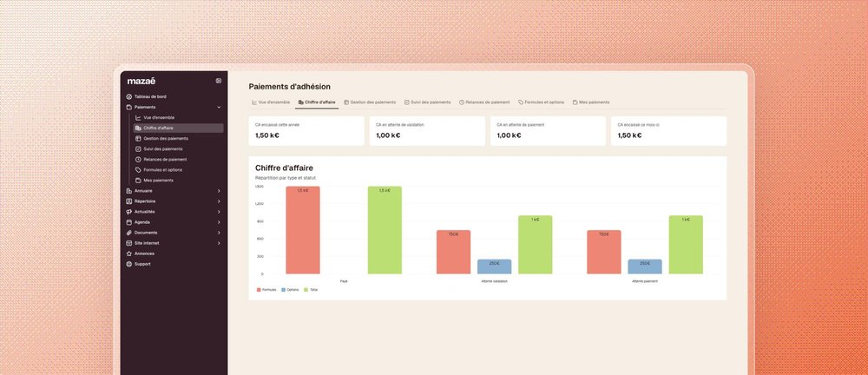The height and width of the screenshot is (375, 868).
Task: Click the coins icon beside sidebar Chiffre d'affaire
Action: click(138, 128)
